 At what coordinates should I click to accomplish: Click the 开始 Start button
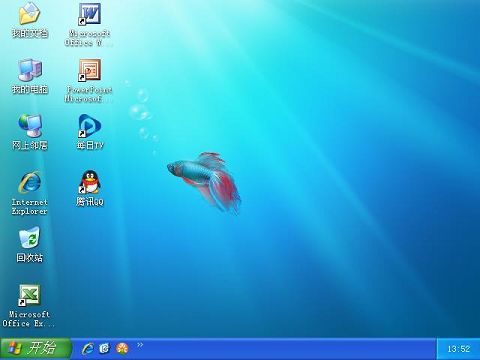(36, 349)
